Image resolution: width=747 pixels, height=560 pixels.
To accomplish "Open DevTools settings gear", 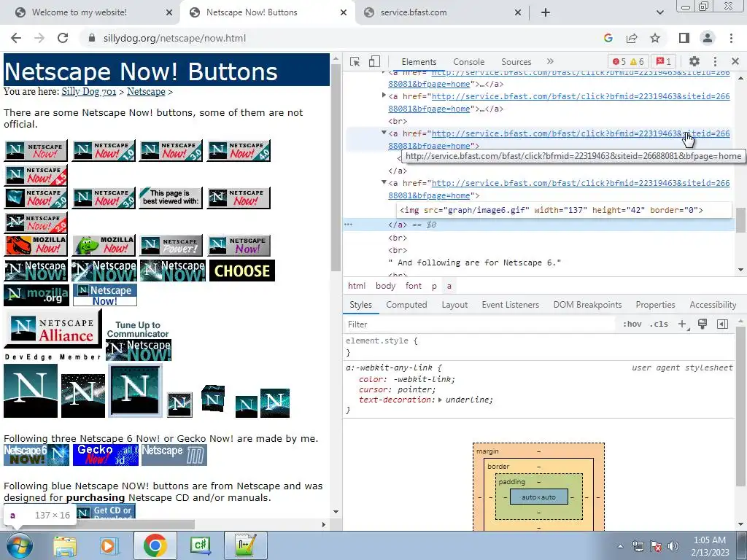I will 694,61.
